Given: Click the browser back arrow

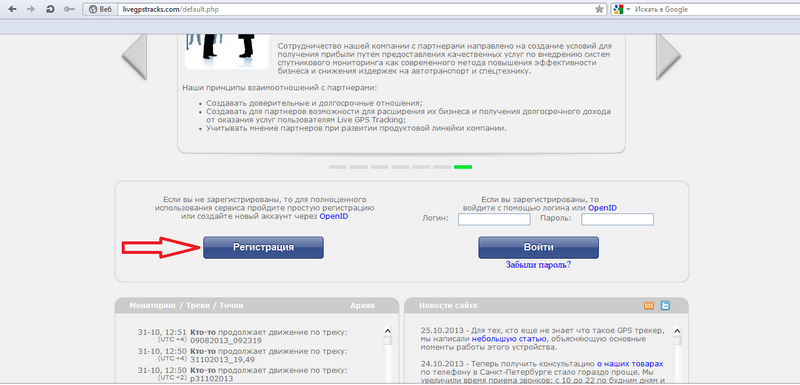Looking at the screenshot, I should pos(12,9).
